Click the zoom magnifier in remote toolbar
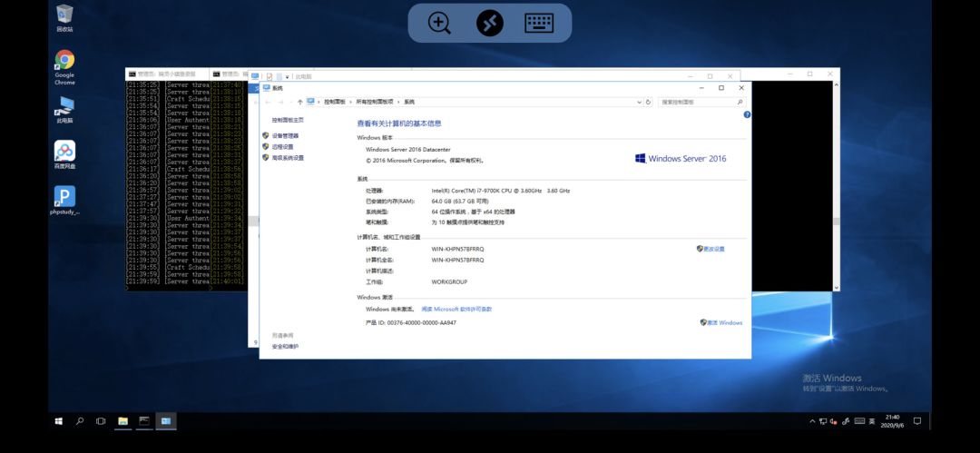 click(439, 24)
